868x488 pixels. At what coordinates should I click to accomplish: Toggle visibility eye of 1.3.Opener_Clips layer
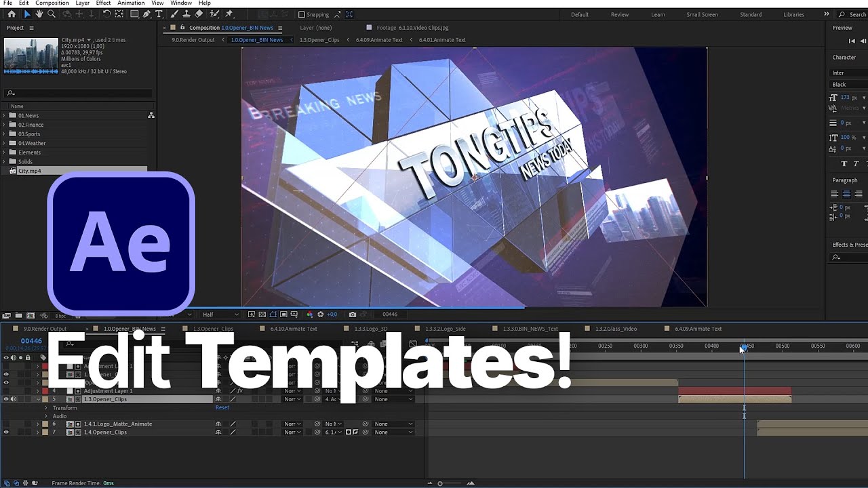(6, 399)
